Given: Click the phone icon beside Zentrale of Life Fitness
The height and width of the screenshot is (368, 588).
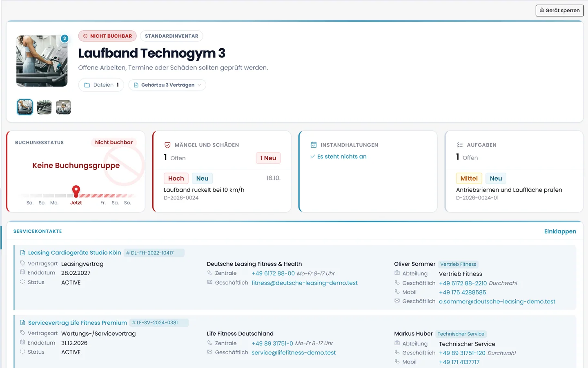Looking at the screenshot, I should [210, 343].
